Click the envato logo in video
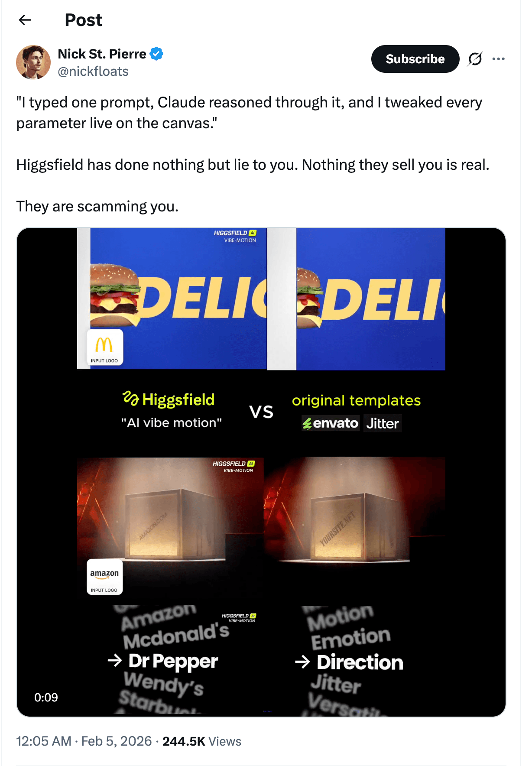 (x=331, y=423)
